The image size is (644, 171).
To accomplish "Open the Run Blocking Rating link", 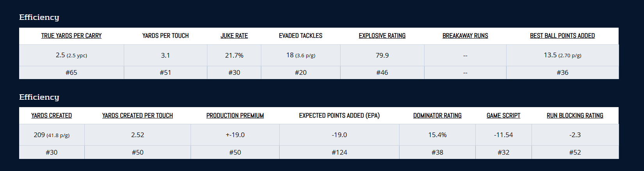I will (x=575, y=116).
